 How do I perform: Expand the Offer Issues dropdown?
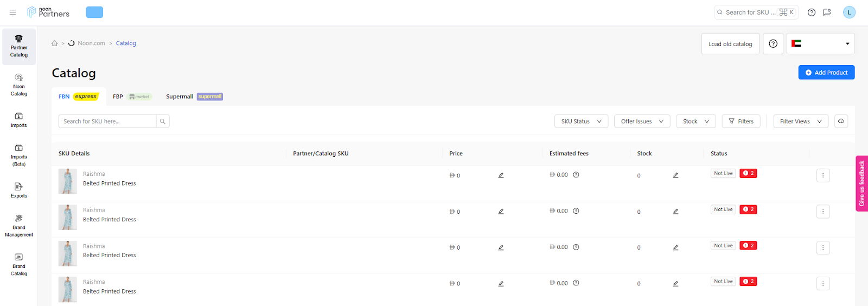[642, 122]
